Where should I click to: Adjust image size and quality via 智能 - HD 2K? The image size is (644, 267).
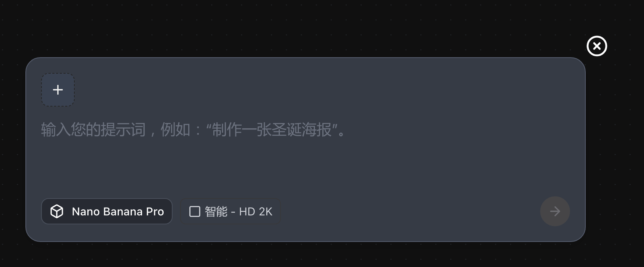pyautogui.click(x=230, y=211)
